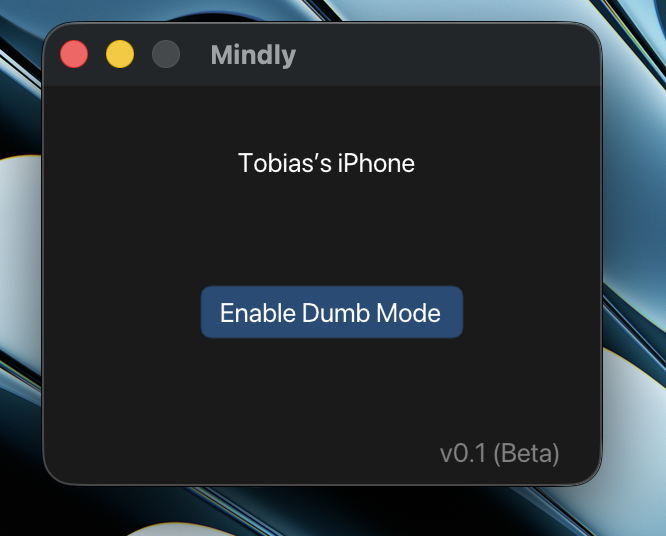Click the "Tobias's" word in device name
The height and width of the screenshot is (536, 666).
pyautogui.click(x=285, y=163)
